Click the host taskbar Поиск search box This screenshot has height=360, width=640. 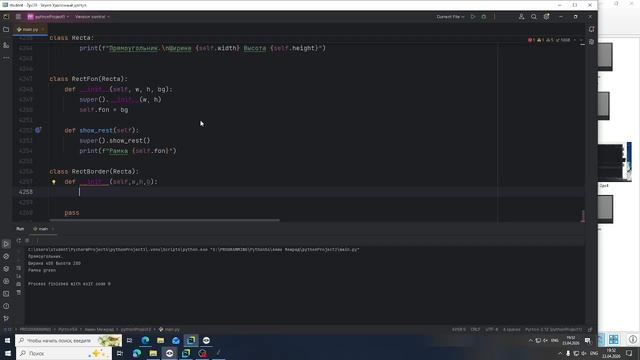click(x=64, y=353)
